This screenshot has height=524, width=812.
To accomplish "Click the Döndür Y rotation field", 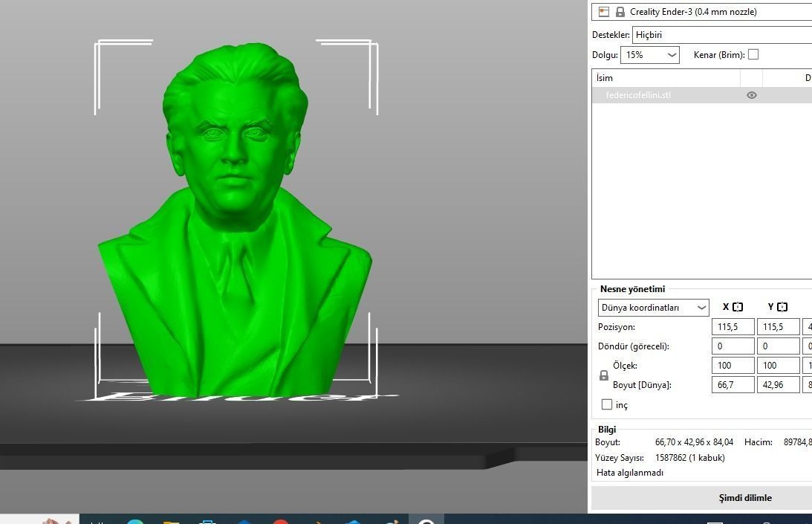I will 778,346.
